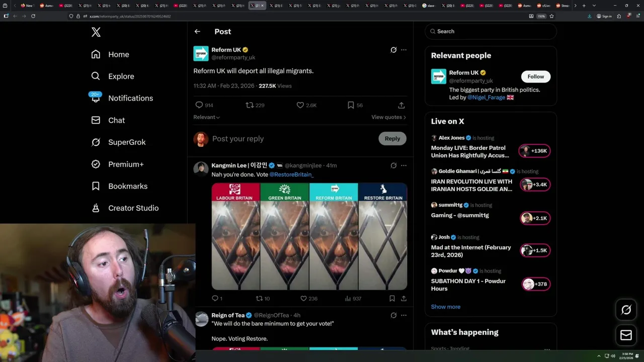Viewport: 644px width, 362px height.
Task: Share Kangmin Lee's reply
Action: tap(404, 298)
